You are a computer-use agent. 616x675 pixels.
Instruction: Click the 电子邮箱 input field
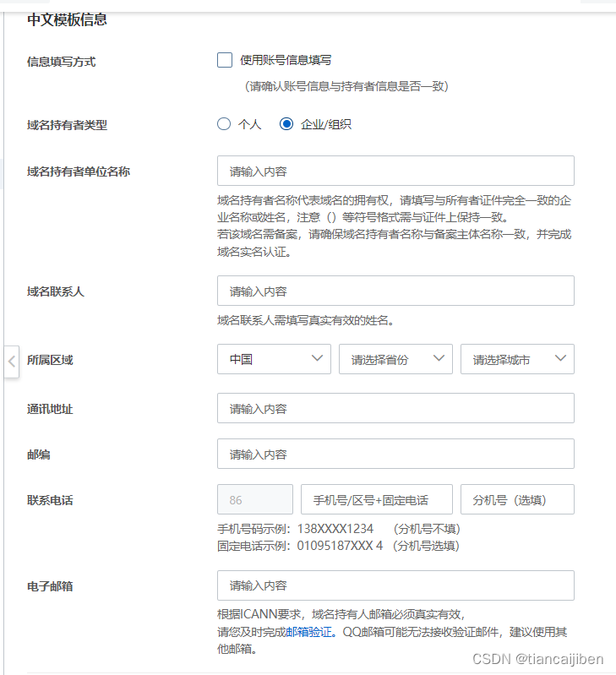(395, 585)
